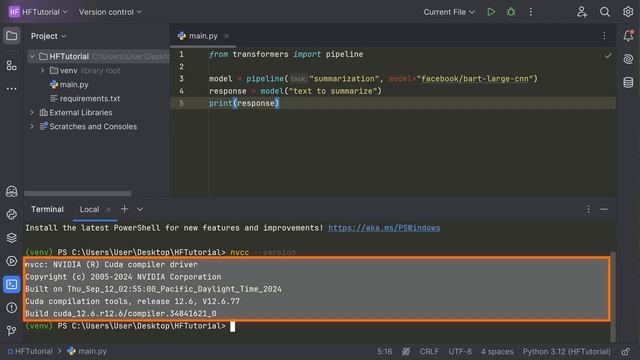Open the 4 spaces indent selector
The height and width of the screenshot is (360, 640).
click(x=497, y=351)
